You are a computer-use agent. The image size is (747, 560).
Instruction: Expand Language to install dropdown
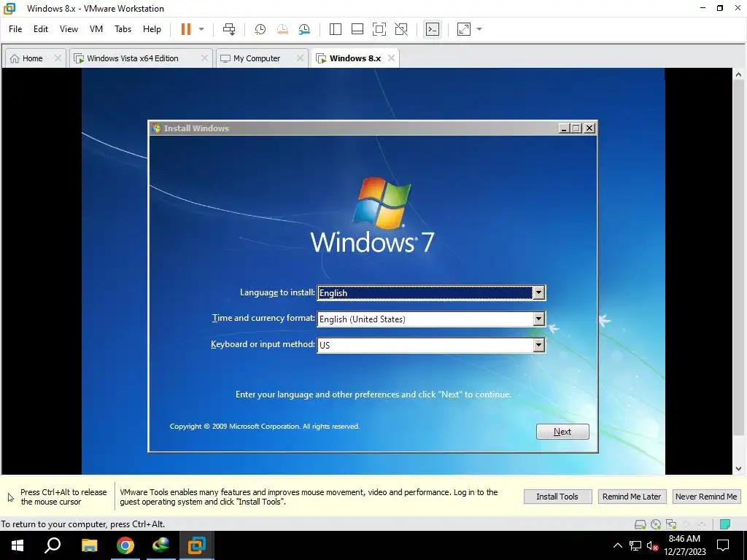[538, 292]
